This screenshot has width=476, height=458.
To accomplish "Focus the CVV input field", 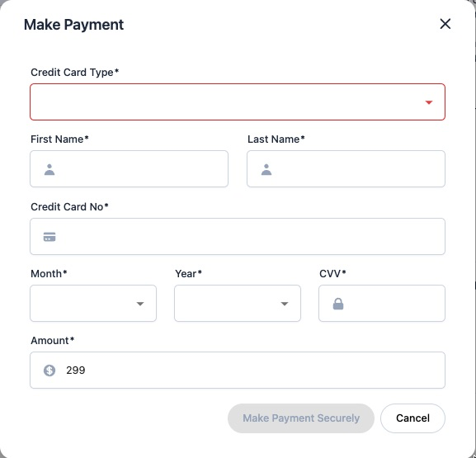I will (382, 303).
